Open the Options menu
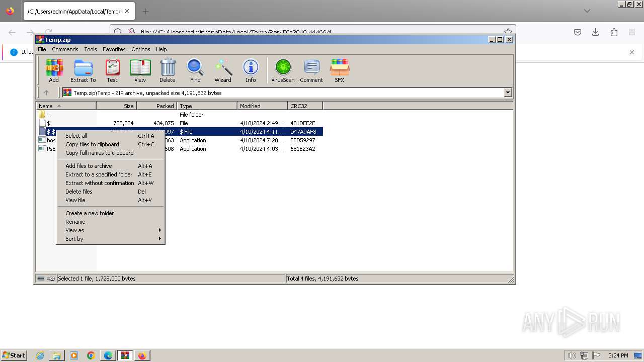 [141, 49]
